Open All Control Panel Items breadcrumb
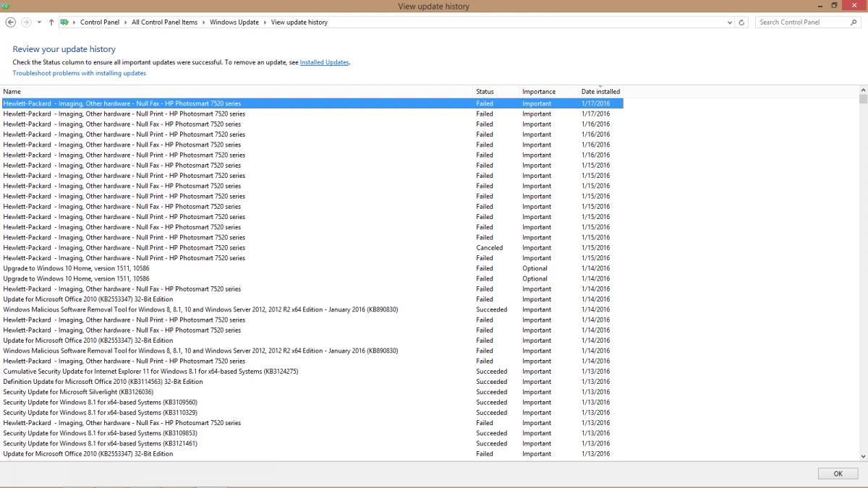The height and width of the screenshot is (488, 868). pyautogui.click(x=164, y=22)
